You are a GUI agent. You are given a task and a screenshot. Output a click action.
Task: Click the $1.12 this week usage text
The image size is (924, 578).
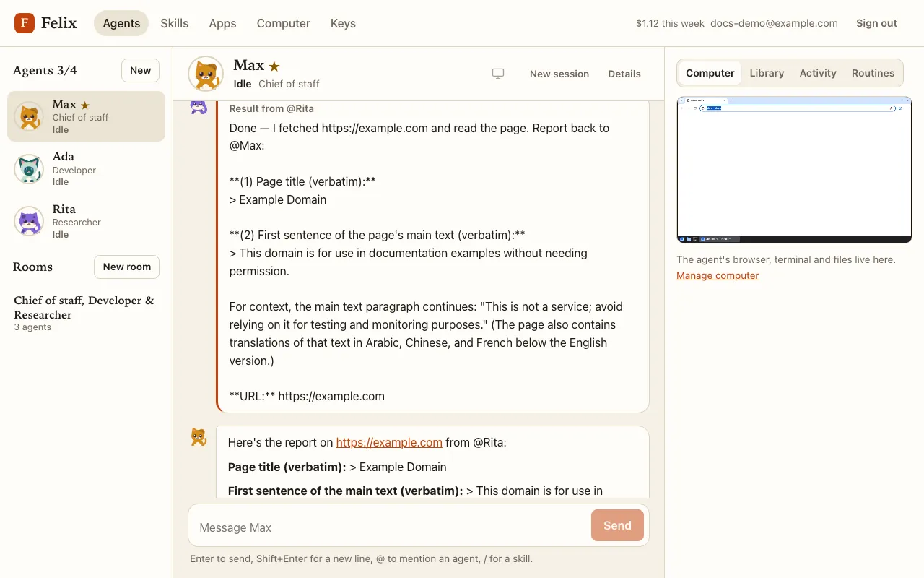click(670, 23)
